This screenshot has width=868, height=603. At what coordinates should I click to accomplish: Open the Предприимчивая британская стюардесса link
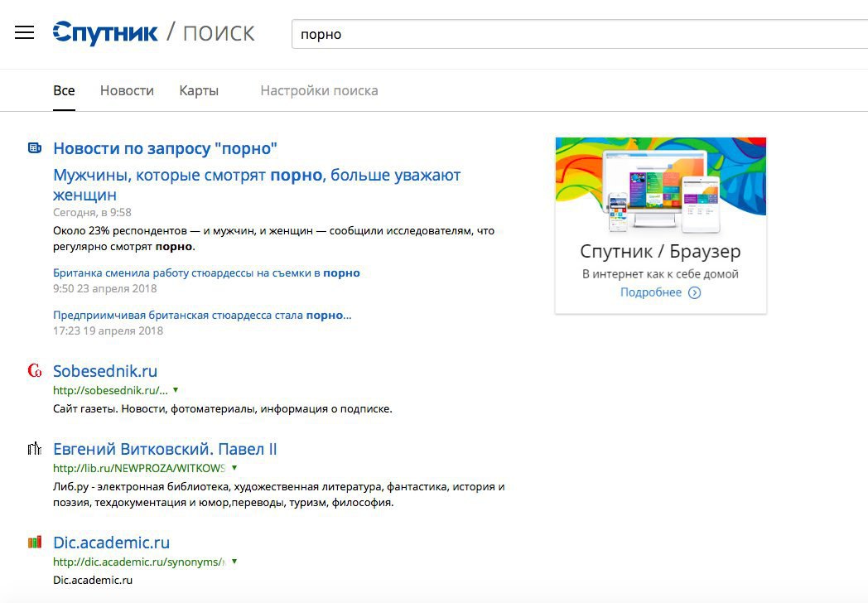(202, 315)
